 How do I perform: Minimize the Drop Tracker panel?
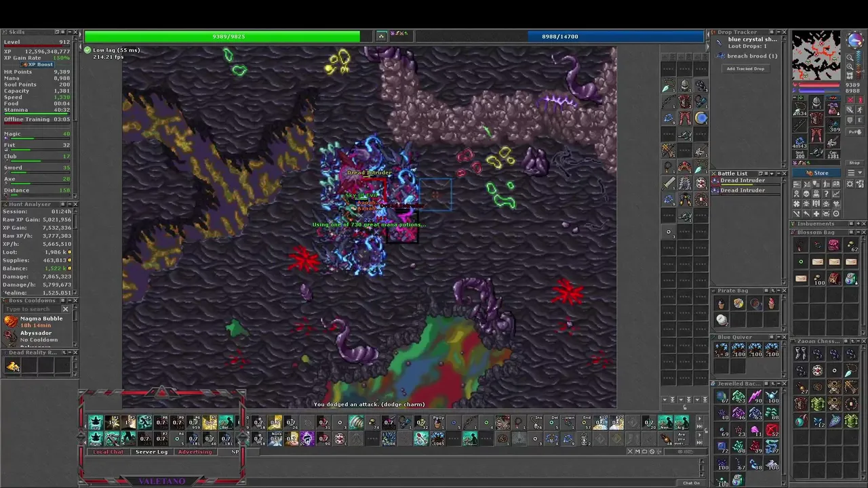778,32
